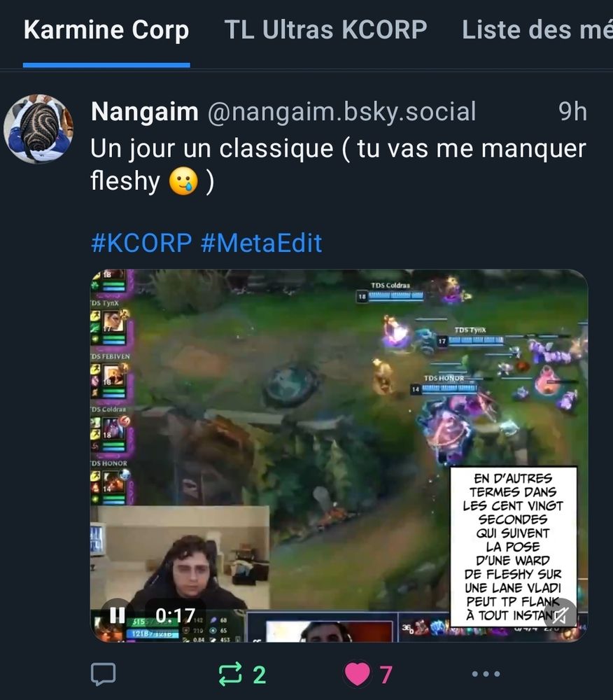Open the 9h post timestamp

(572, 111)
